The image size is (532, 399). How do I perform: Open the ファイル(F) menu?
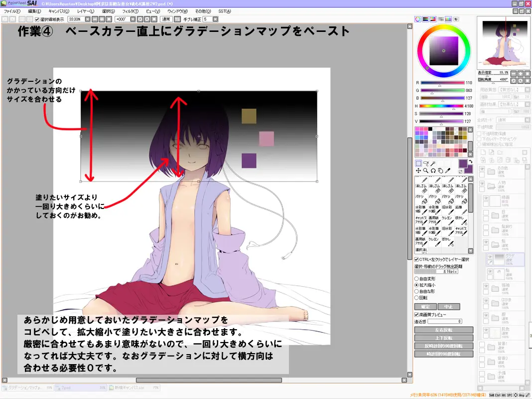pos(12,11)
